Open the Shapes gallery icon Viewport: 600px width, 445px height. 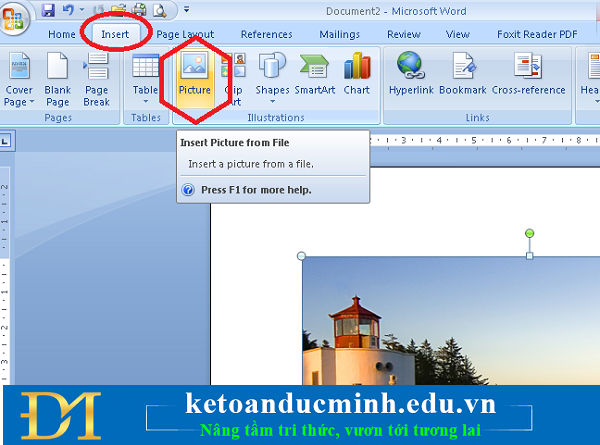pos(272,65)
